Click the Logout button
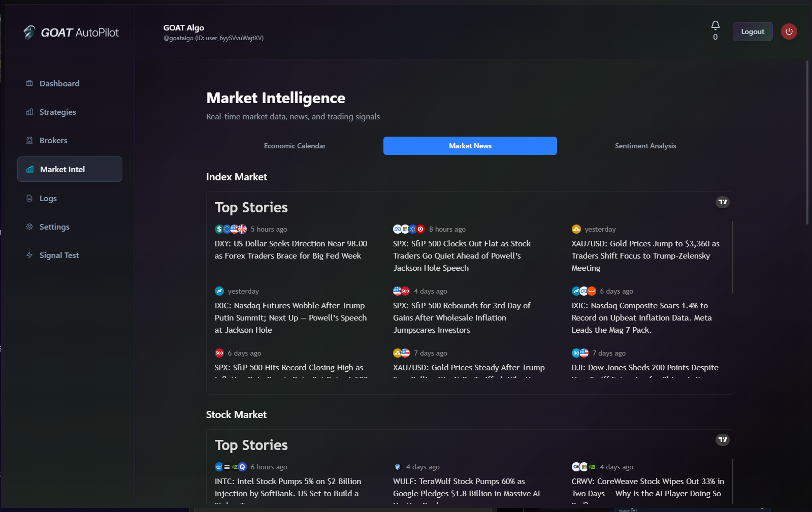The image size is (812, 512). pos(753,31)
